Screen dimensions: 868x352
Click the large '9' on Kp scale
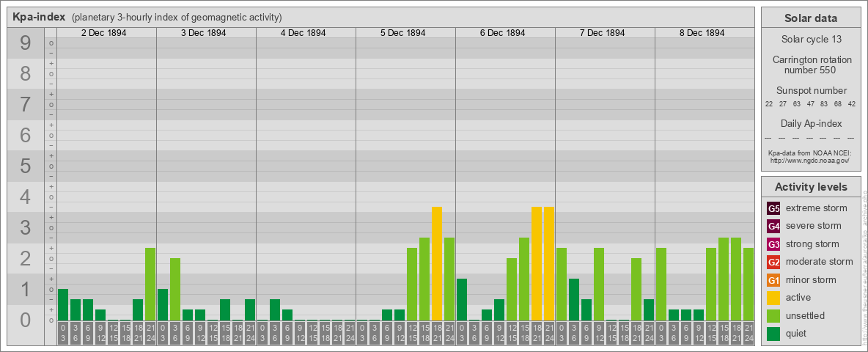tap(26, 43)
